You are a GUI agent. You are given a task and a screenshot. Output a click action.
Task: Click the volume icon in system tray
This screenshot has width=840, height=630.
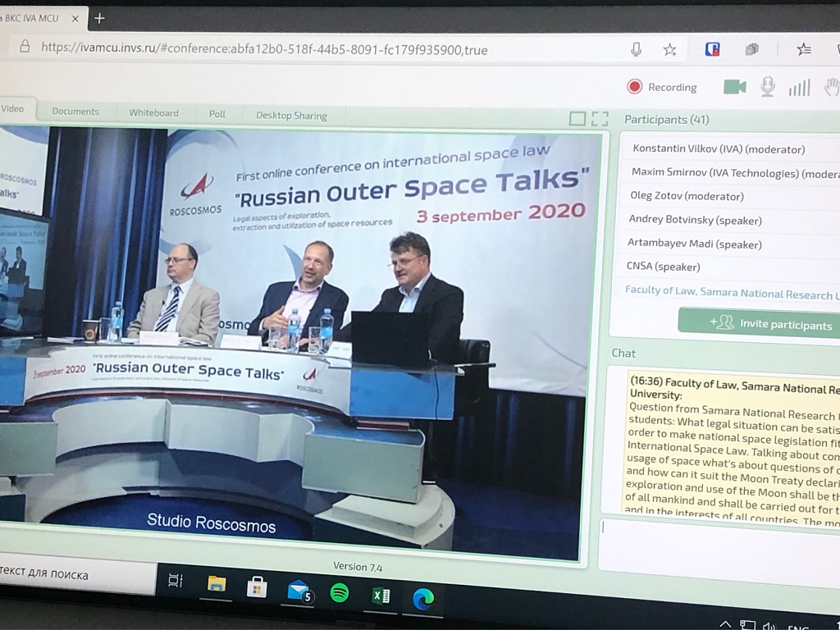[769, 626]
